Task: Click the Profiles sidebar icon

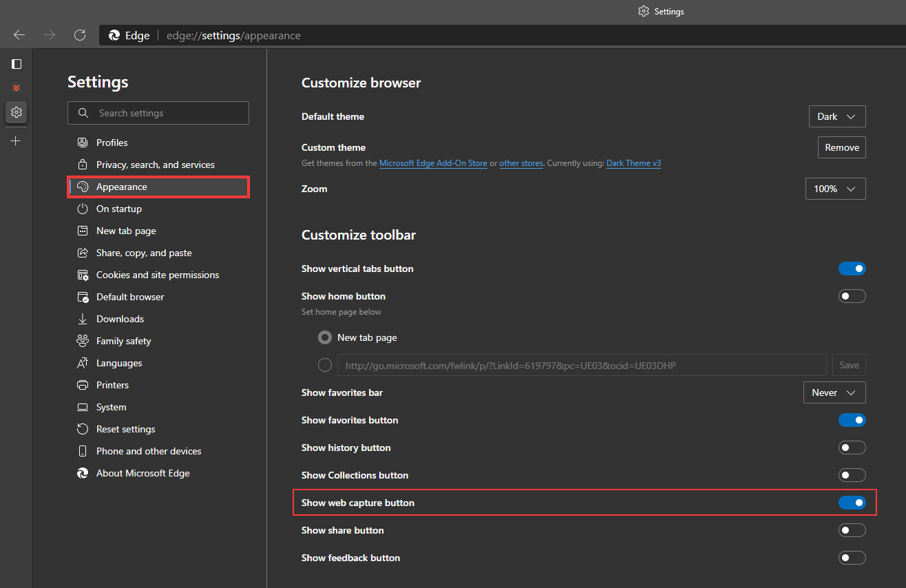Action: click(83, 143)
